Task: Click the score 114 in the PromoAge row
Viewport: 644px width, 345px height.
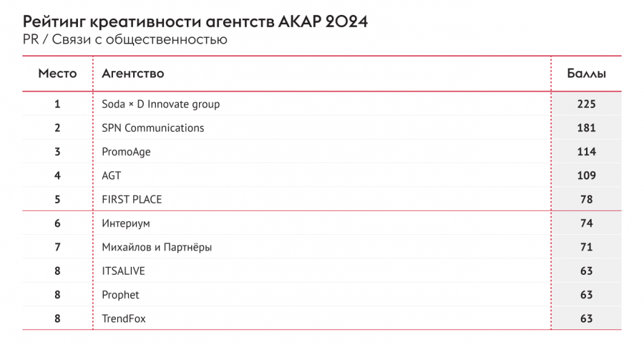Action: (x=586, y=152)
